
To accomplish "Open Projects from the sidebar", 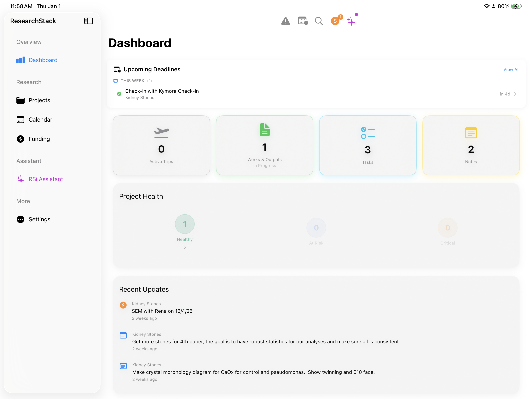I will coord(39,100).
